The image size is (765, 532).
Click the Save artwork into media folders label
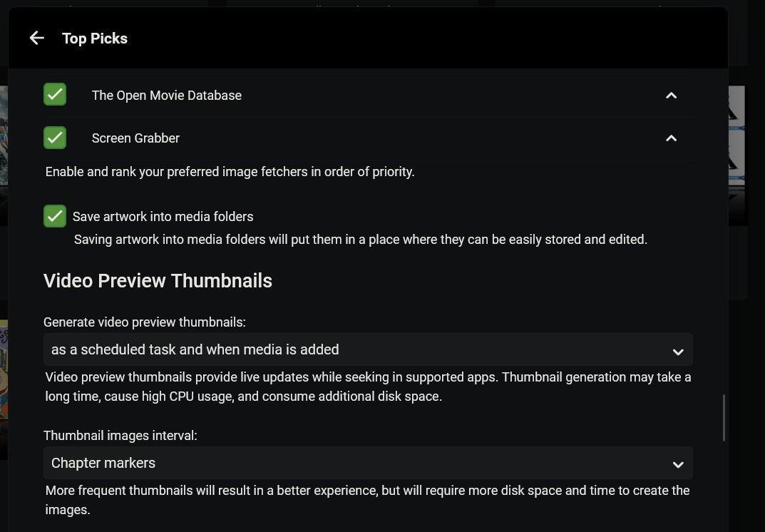click(163, 217)
